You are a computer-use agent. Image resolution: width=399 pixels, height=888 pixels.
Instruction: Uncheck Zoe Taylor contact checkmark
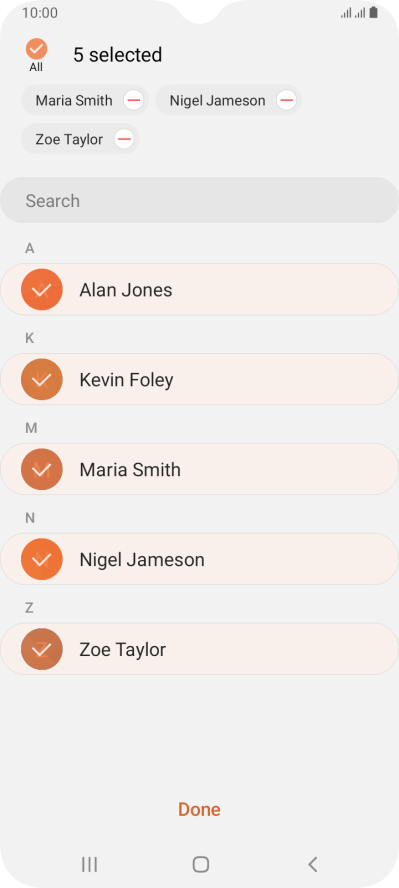pos(41,650)
